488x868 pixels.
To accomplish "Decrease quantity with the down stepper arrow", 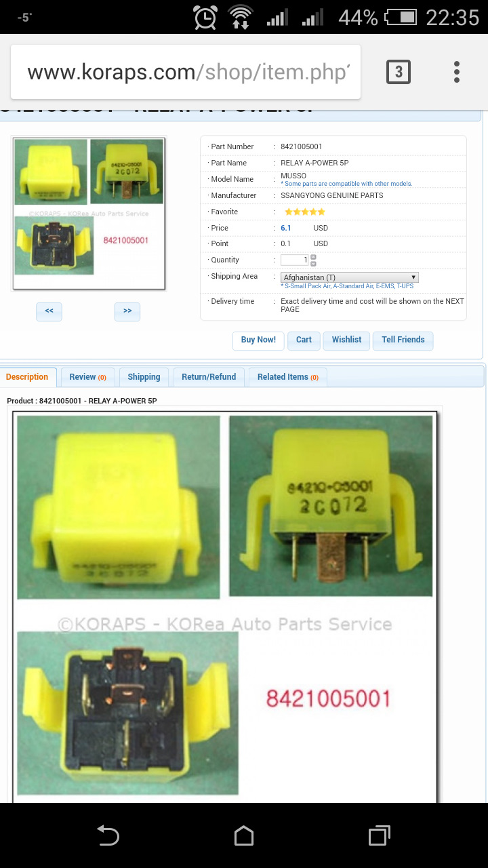I will (313, 263).
